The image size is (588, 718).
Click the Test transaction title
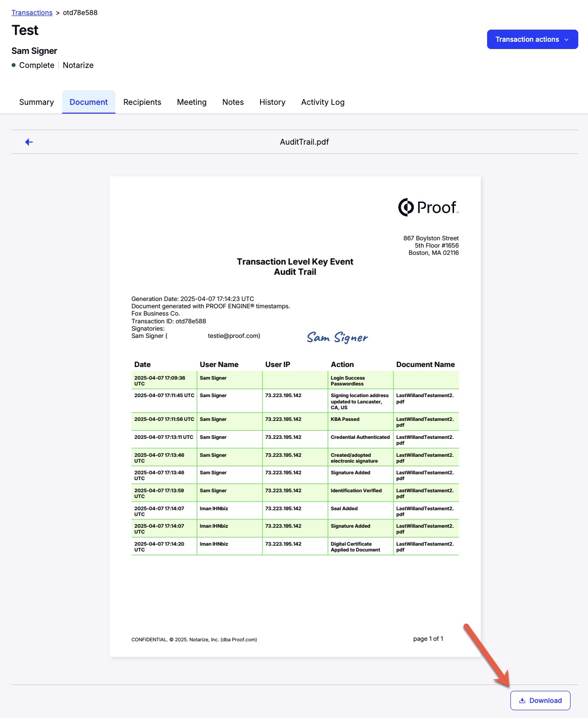tap(25, 30)
